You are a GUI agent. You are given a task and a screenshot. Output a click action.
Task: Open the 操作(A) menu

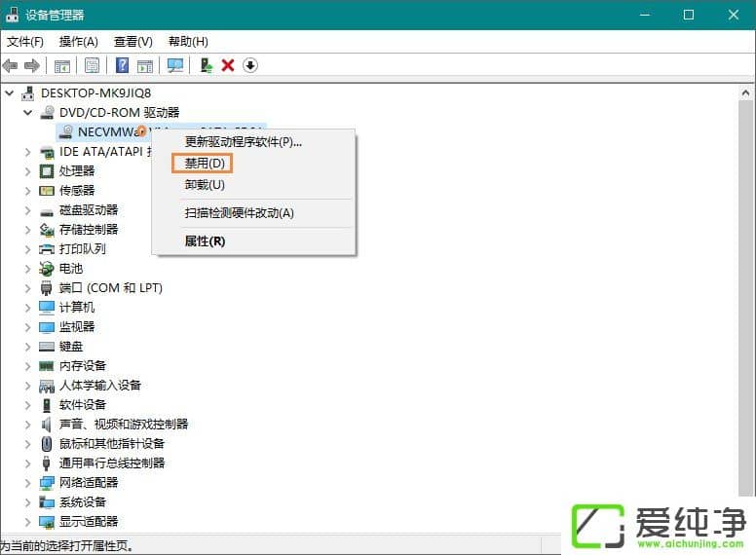click(x=78, y=42)
